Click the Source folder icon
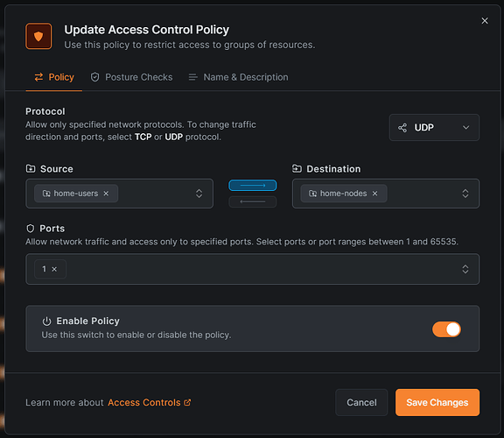This screenshot has height=438, width=504. coord(31,169)
